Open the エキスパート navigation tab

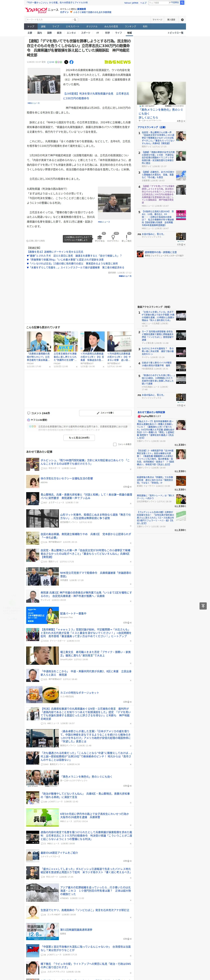coord(72,27)
